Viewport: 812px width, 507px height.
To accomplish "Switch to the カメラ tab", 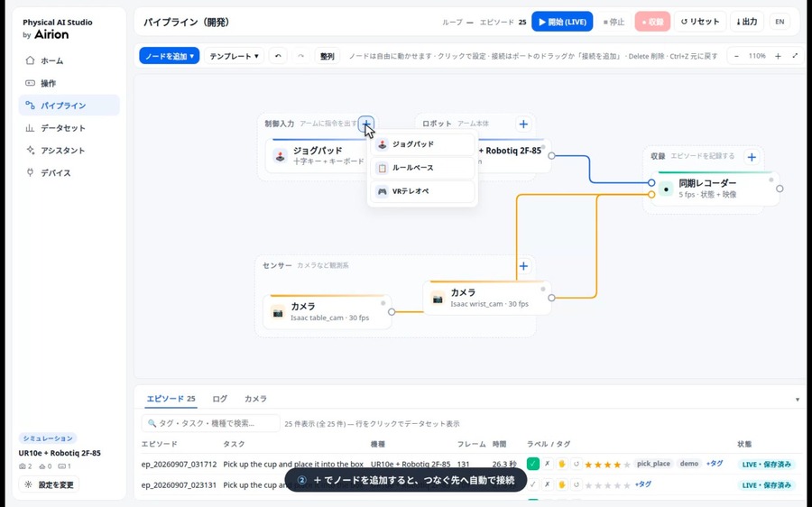I will [x=256, y=399].
